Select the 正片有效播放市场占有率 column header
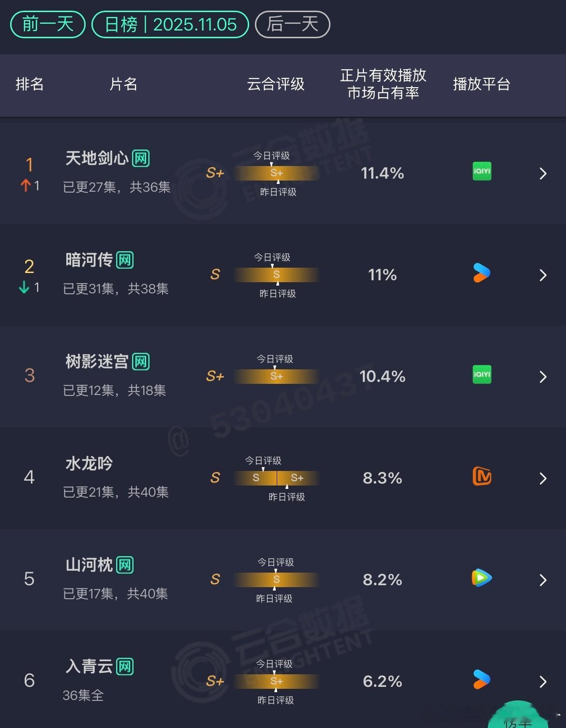The image size is (566, 728). coord(383,84)
